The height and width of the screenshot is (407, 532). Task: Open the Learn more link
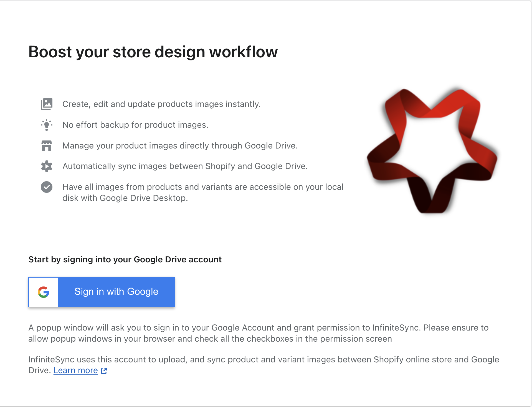(75, 370)
